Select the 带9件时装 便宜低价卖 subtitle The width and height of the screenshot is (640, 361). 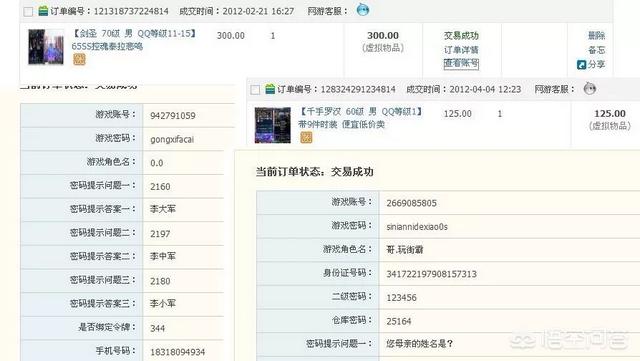(x=341, y=125)
